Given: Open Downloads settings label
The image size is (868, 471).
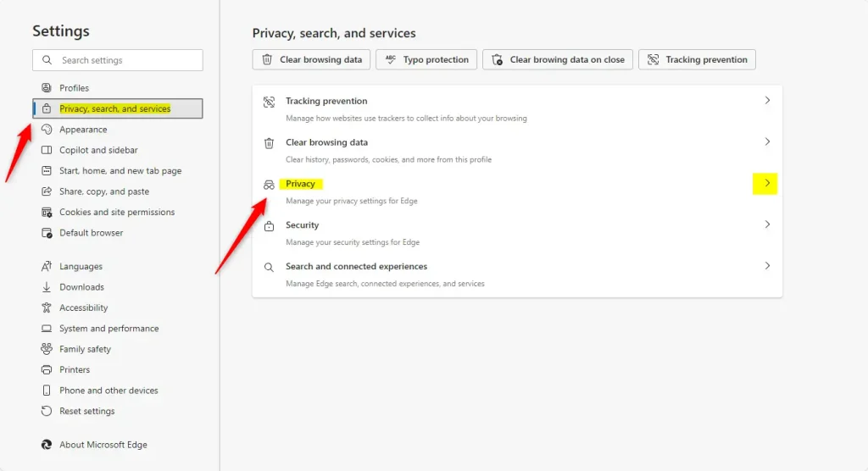Looking at the screenshot, I should 81,286.
